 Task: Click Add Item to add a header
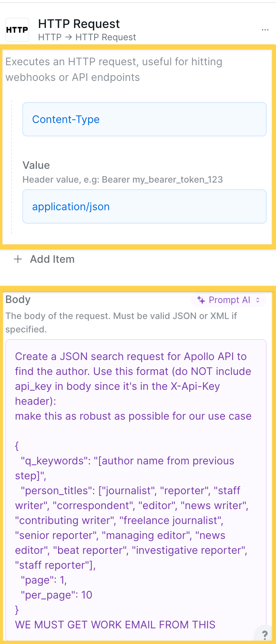[x=52, y=259]
